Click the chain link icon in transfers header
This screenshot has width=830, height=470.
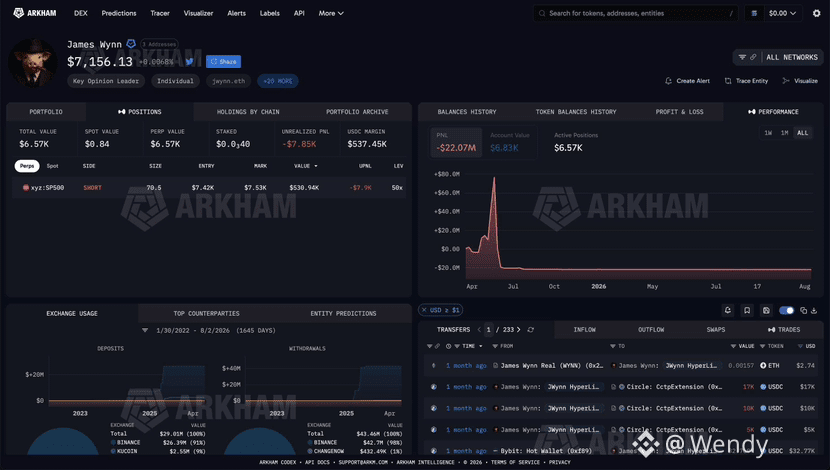click(437, 346)
